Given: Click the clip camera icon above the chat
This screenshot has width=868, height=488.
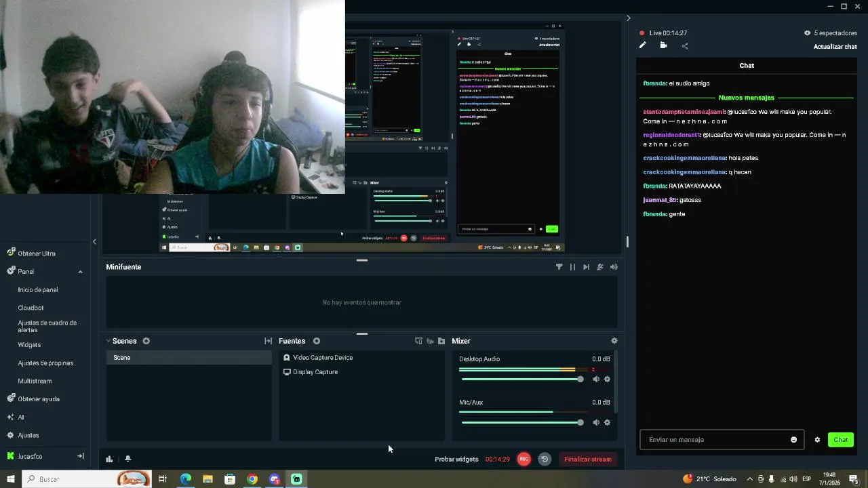Looking at the screenshot, I should [663, 45].
